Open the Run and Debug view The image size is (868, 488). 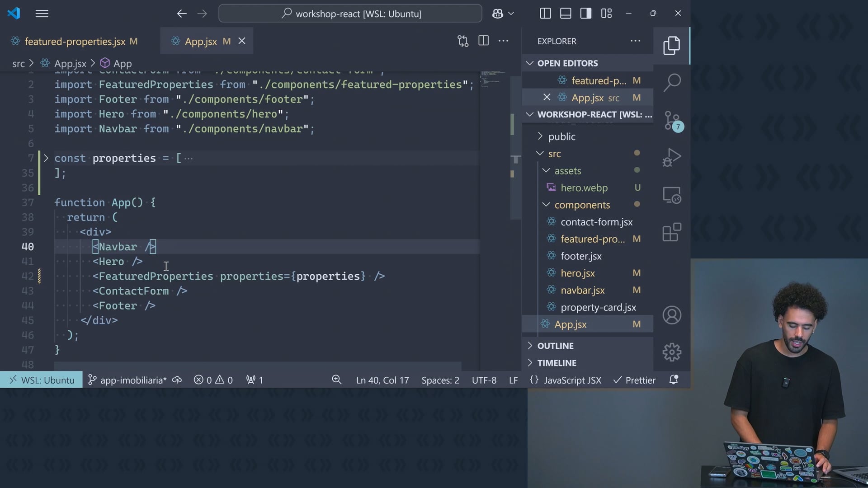(x=672, y=158)
